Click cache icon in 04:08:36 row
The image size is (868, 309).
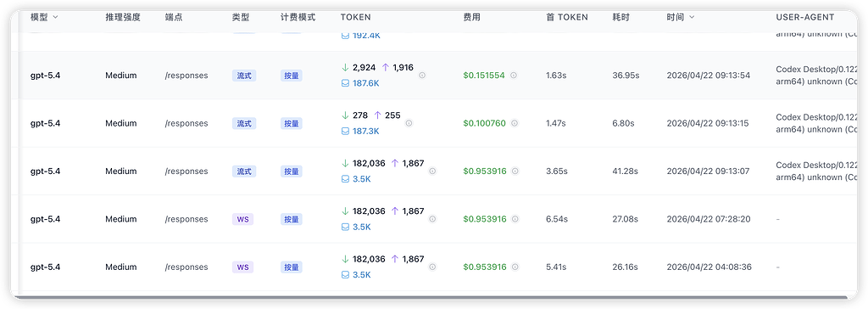point(346,274)
